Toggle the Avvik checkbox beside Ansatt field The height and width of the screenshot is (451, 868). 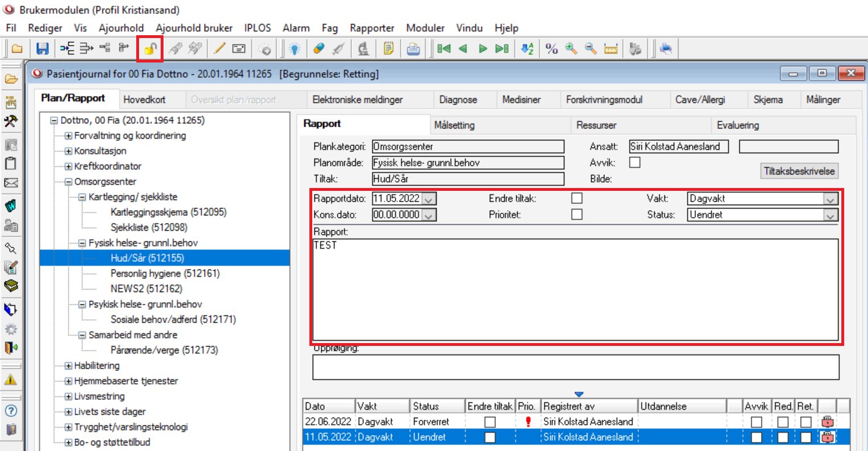[635, 162]
